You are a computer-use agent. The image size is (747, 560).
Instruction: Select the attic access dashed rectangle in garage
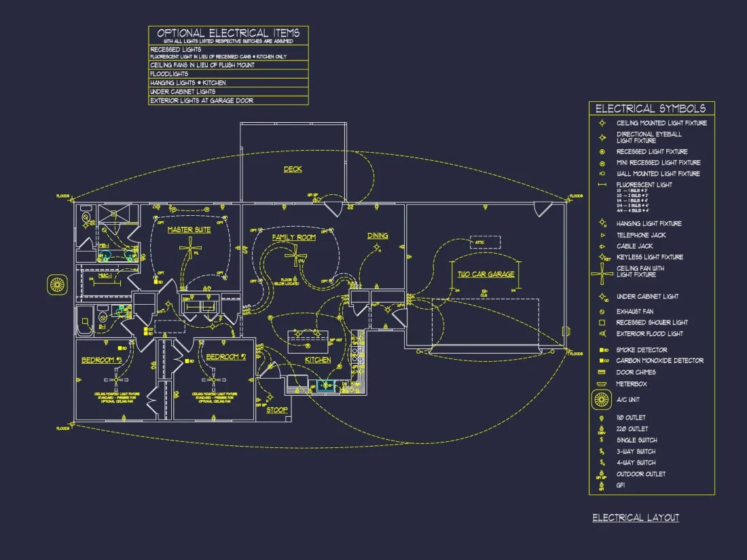pos(485,242)
